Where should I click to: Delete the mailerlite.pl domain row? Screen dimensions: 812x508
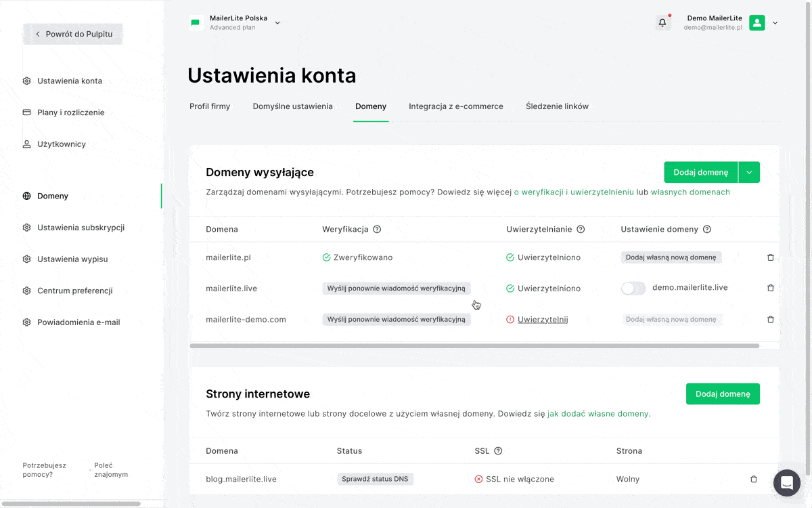(770, 257)
